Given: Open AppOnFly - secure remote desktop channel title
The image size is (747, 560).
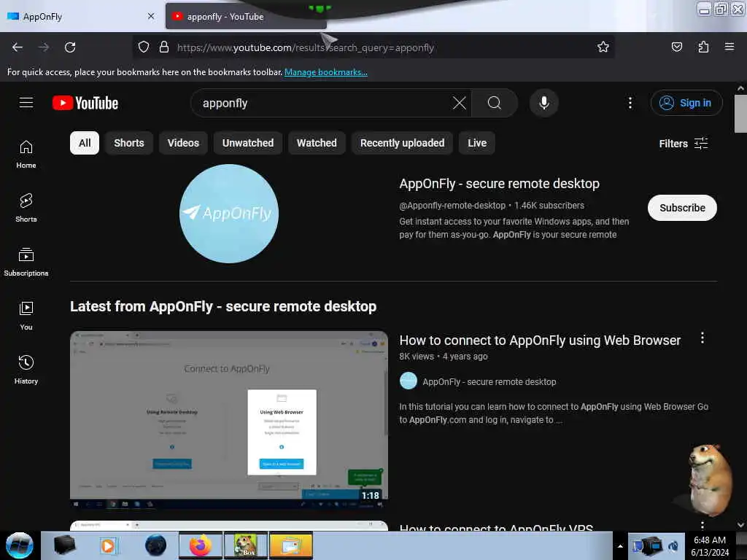Looking at the screenshot, I should [499, 184].
